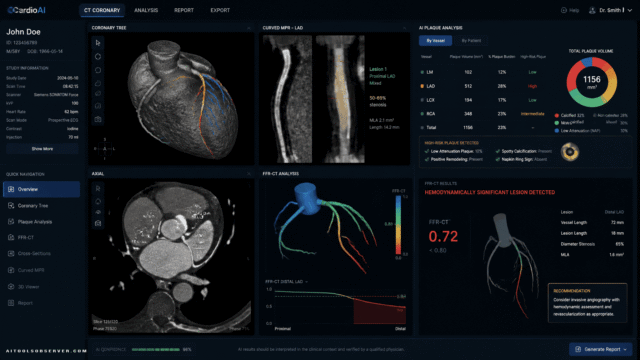Select the RCA row in plaque table

[x=483, y=114]
